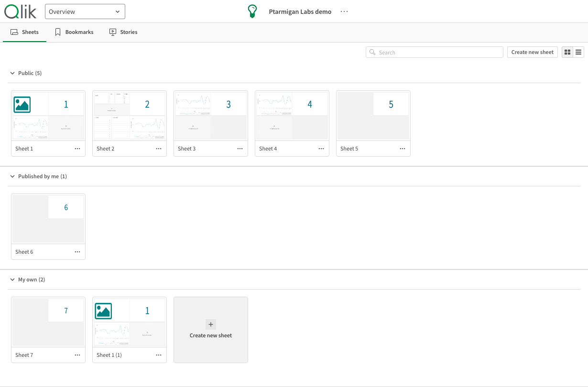
Task: Open more options for Sheet 6
Action: coord(77,252)
